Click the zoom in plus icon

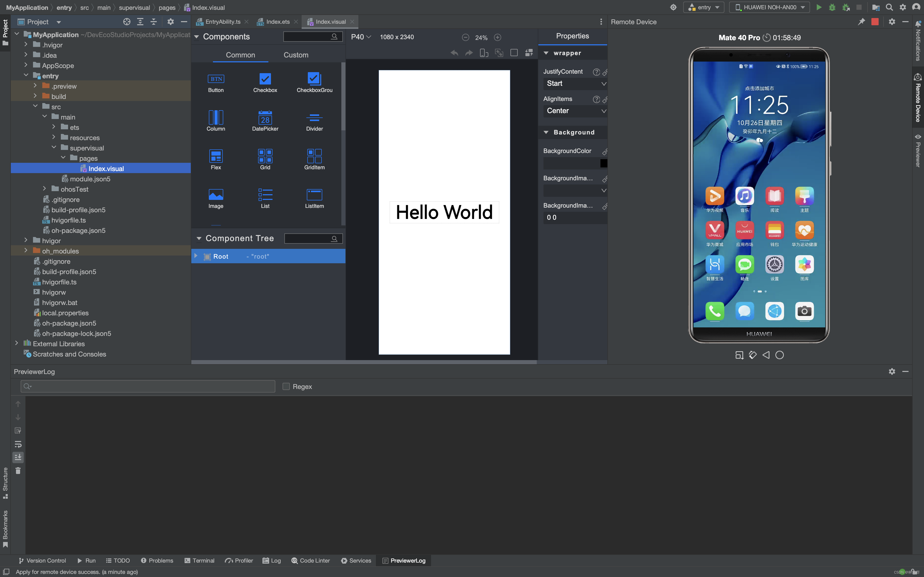[x=497, y=37]
